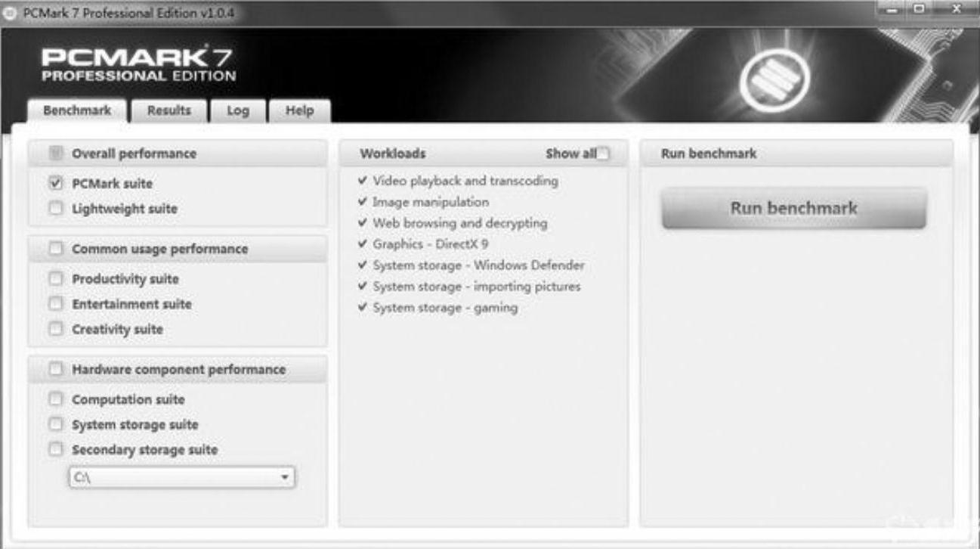The height and width of the screenshot is (549, 980).
Task: Select the Creativity suite checkbox
Action: click(x=55, y=329)
